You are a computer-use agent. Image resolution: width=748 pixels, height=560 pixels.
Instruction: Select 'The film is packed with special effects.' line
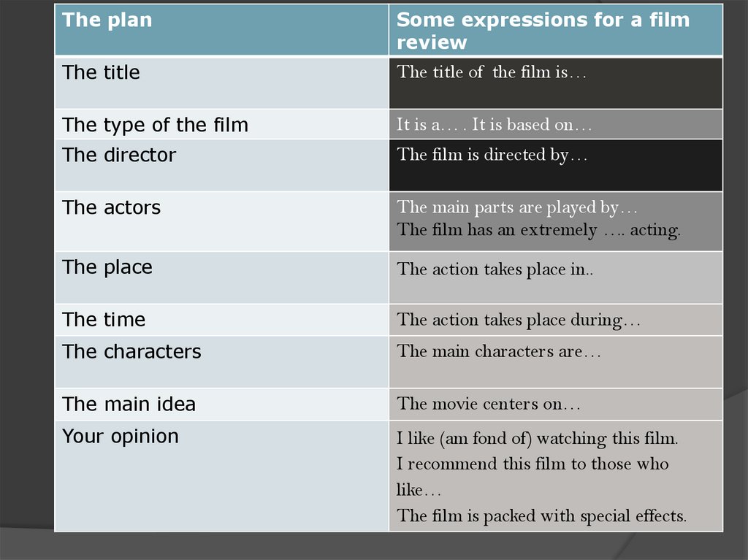[x=541, y=516]
